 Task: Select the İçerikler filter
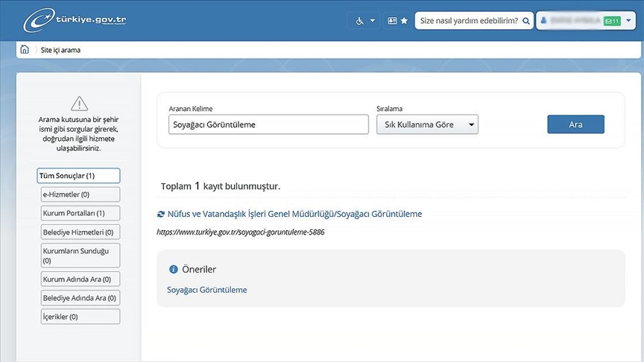pos(80,317)
